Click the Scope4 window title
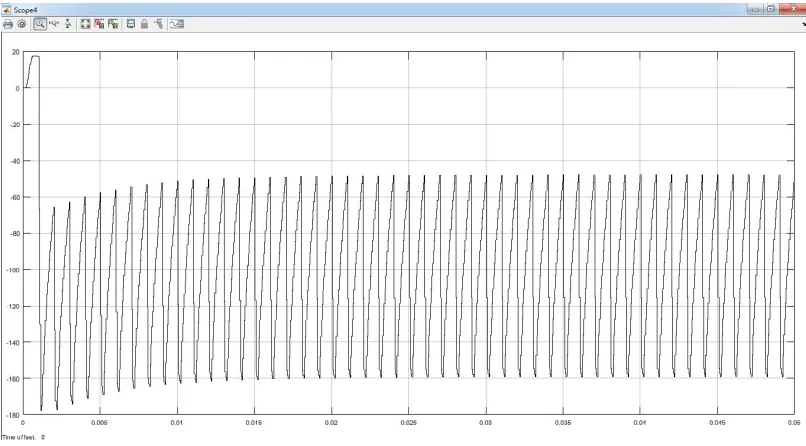This screenshot has width=806, height=446. pyautogui.click(x=26, y=10)
